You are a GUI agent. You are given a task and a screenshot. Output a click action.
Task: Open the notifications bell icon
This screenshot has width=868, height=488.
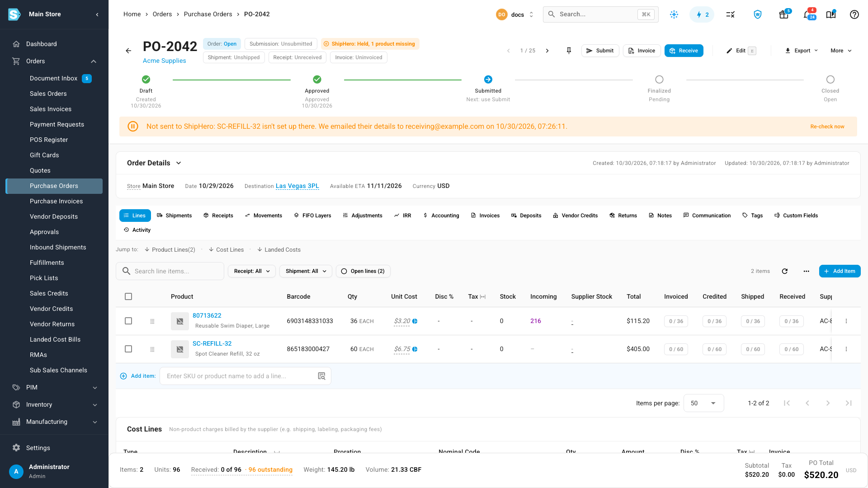[x=808, y=14]
